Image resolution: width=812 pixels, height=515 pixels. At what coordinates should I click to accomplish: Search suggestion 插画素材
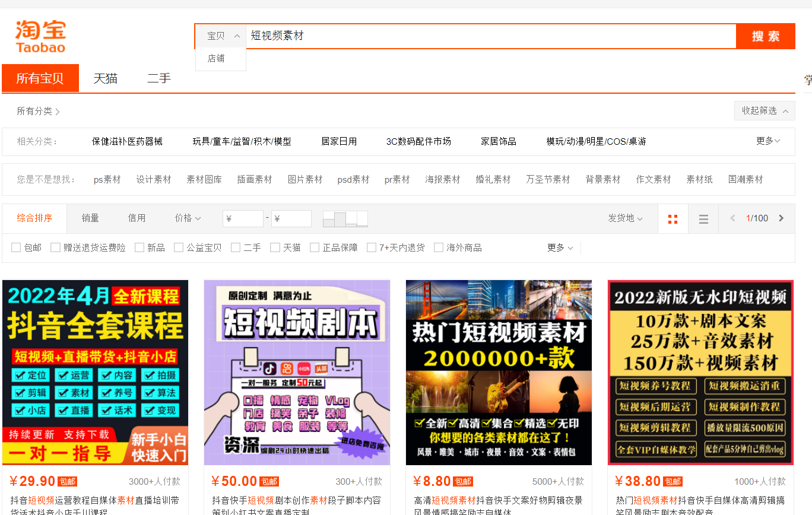pos(255,179)
